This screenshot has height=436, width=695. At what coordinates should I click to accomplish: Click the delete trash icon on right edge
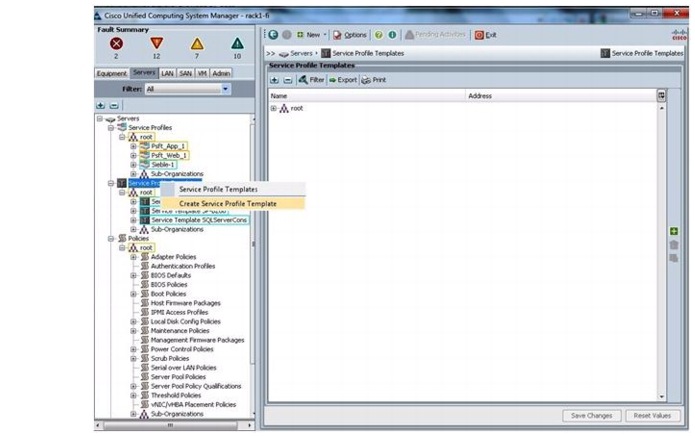(x=674, y=245)
